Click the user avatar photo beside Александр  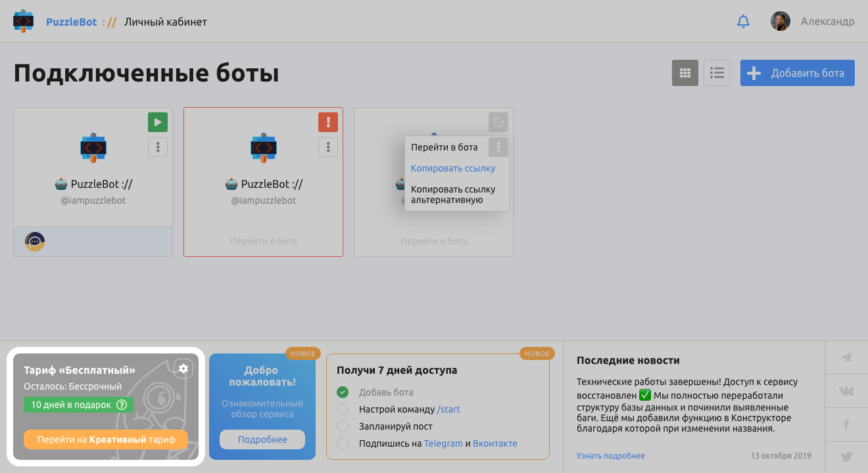[781, 21]
